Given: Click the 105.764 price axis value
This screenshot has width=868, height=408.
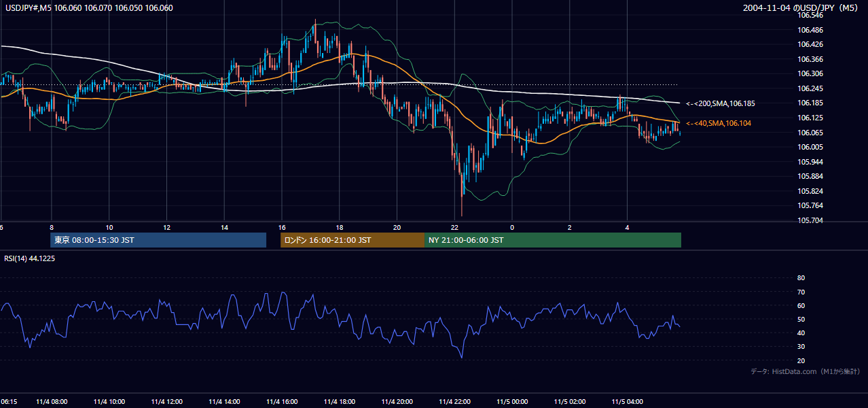Looking at the screenshot, I should tap(811, 205).
